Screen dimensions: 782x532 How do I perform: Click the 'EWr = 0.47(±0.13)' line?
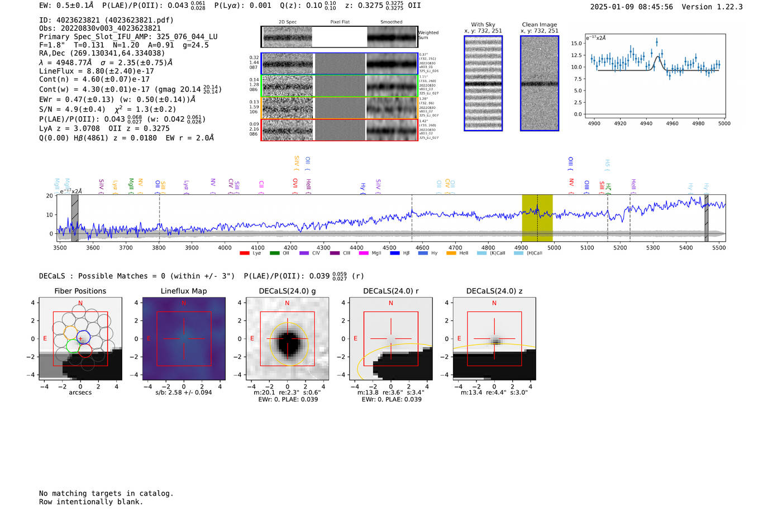pyautogui.click(x=117, y=99)
